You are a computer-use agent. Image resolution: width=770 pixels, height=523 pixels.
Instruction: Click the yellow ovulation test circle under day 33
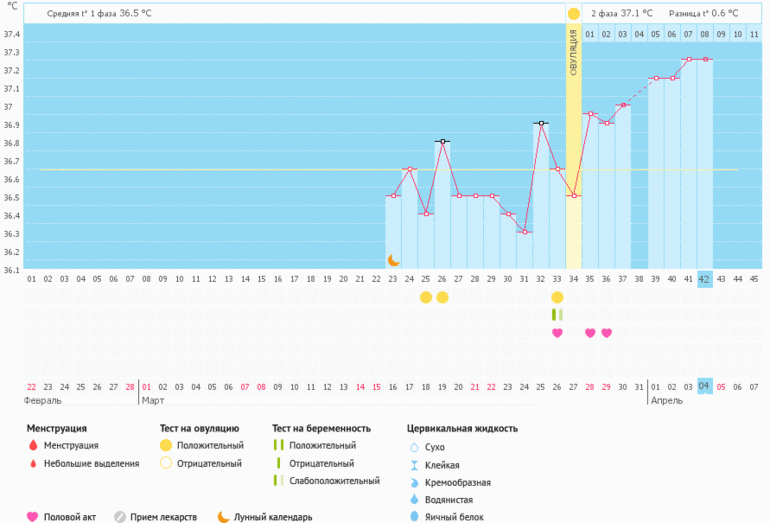[557, 298]
